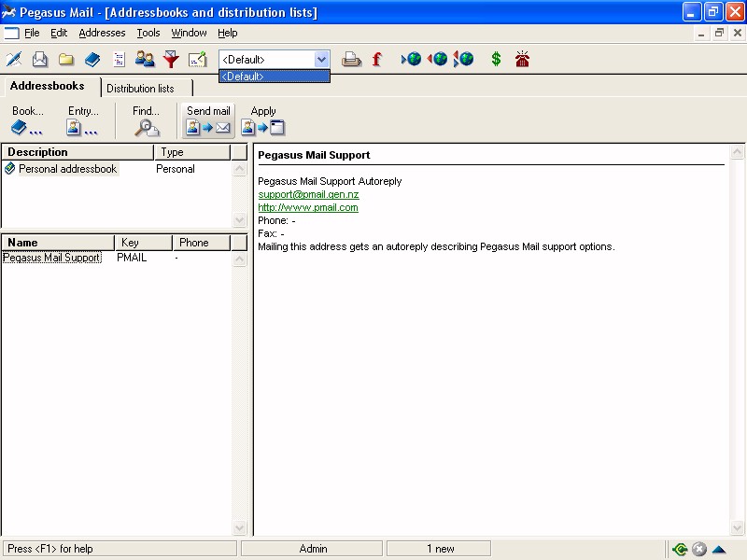The height and width of the screenshot is (560, 747).
Task: Click the printer icon in the toolbar
Action: pos(351,60)
